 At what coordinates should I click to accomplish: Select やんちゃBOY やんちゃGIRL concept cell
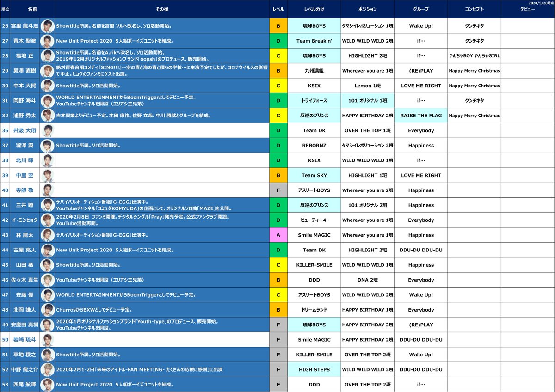pos(474,56)
